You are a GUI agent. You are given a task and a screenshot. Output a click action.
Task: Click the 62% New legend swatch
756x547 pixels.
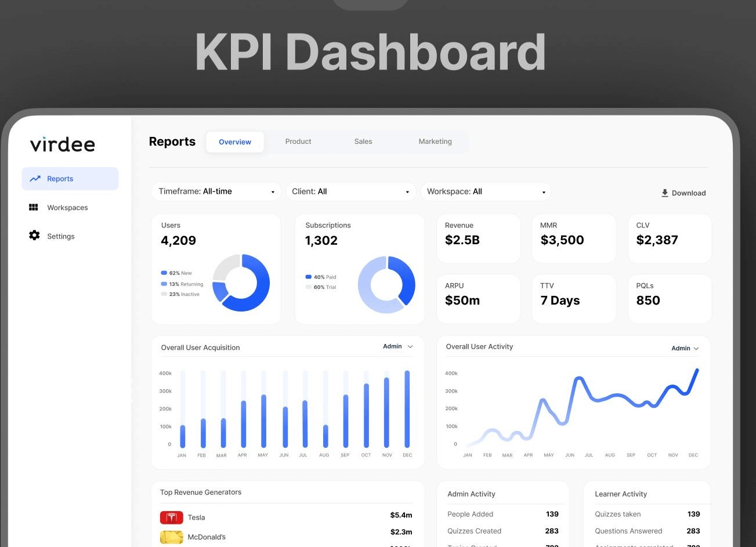(164, 273)
